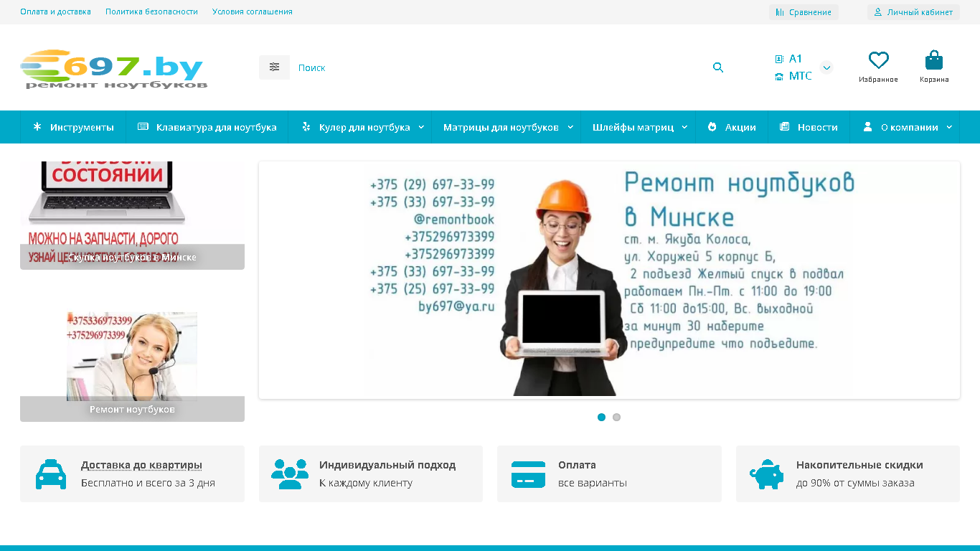Click the taxi delivery icon
980x551 pixels.
51,474
